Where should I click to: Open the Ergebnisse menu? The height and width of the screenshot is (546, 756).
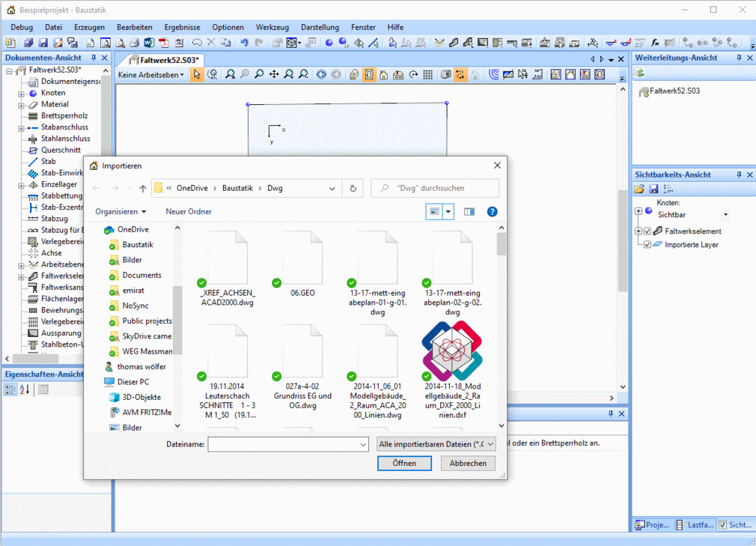click(183, 27)
